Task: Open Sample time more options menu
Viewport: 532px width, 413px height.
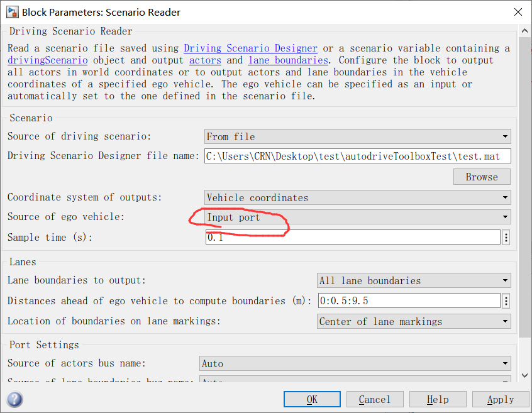Action: pos(506,238)
